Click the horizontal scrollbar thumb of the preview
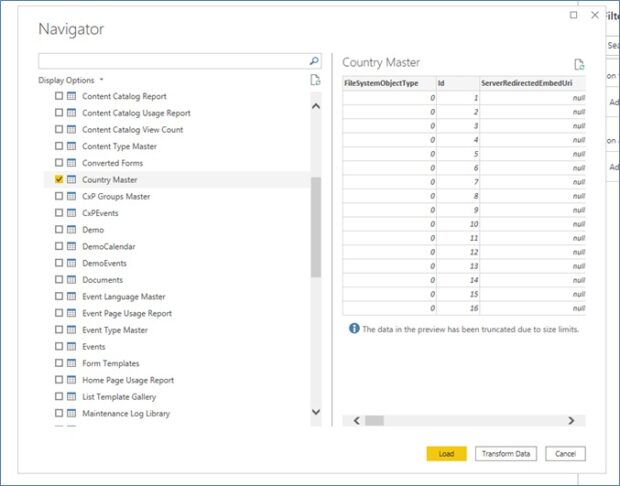Screen dimensions: 620x486 click(374, 420)
